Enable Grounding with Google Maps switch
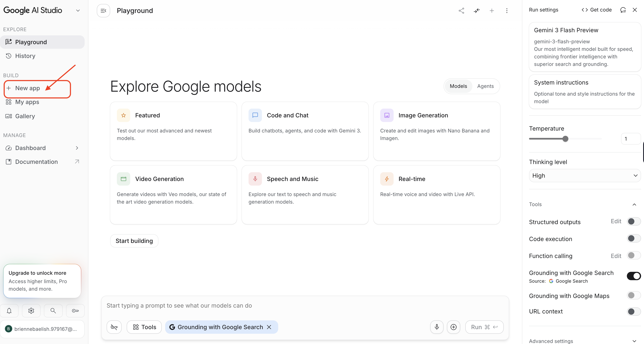Viewport: 644px width, 344px height. (634, 295)
